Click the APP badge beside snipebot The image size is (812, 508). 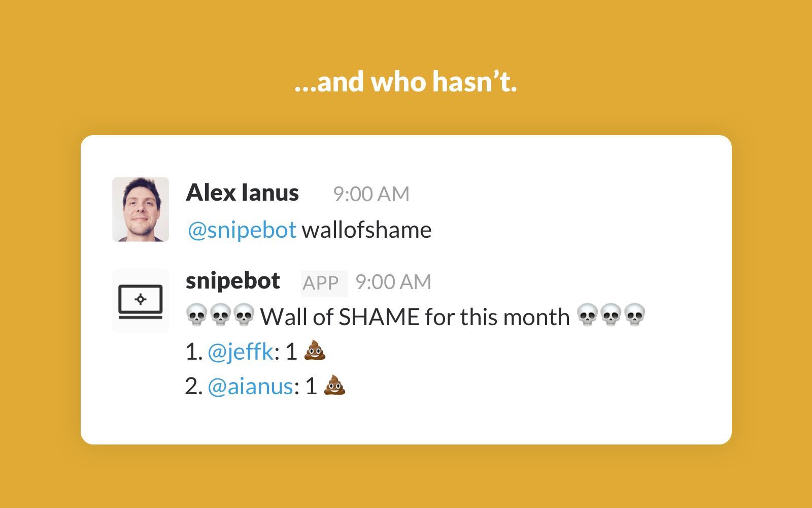(322, 283)
